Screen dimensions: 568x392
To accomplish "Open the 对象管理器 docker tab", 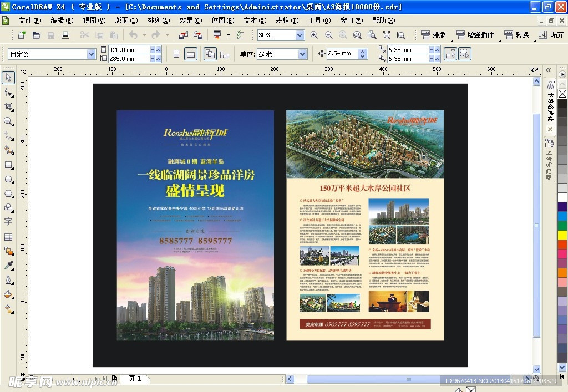I will pyautogui.click(x=549, y=159).
